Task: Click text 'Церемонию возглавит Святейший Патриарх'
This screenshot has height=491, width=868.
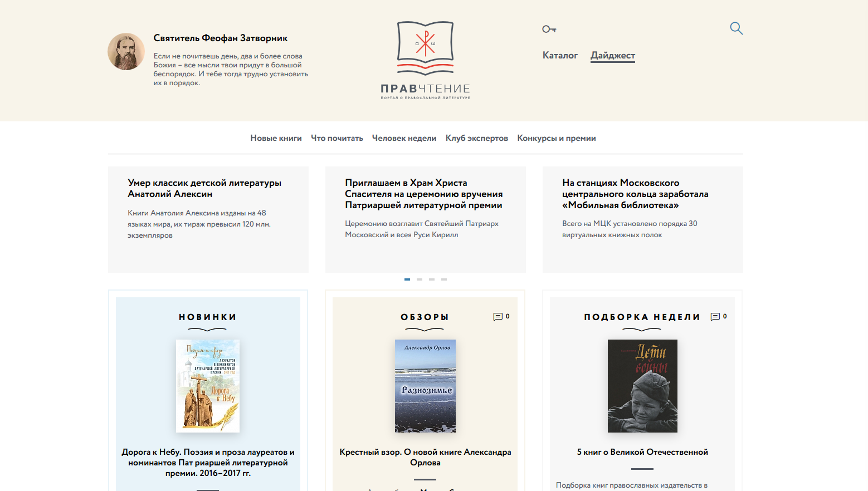Action: click(422, 223)
